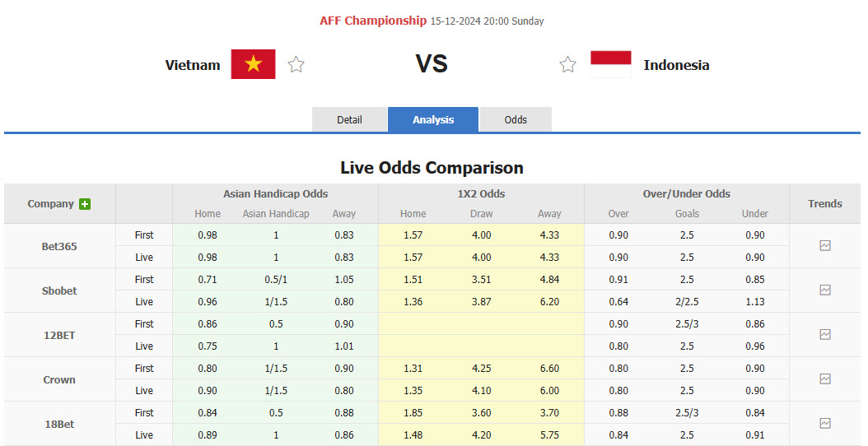The image size is (868, 446).
Task: Click 12BET Live away handicap odds 1.01
Action: [x=343, y=346]
